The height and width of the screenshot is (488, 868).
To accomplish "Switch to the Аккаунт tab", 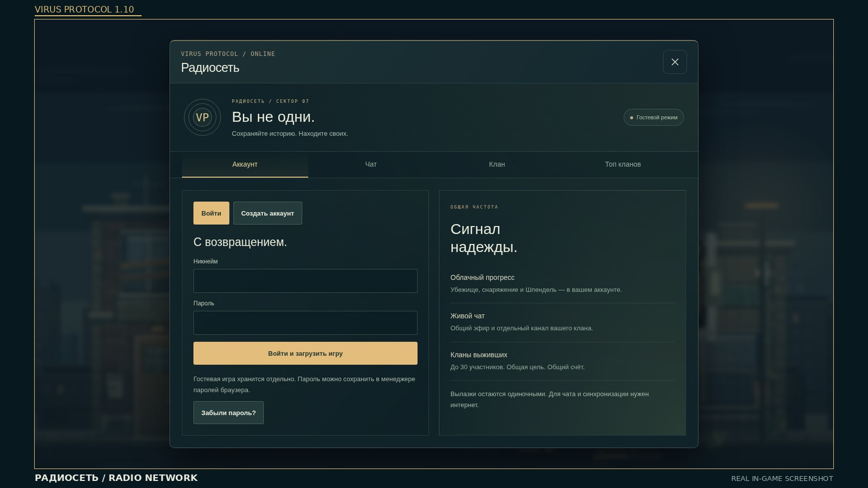I will [x=245, y=164].
